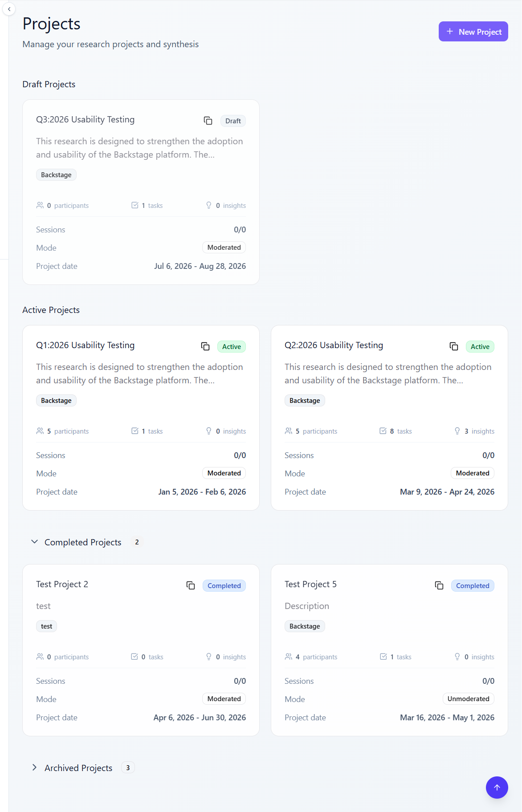522x812 pixels.
Task: Click the New Project button
Action: (x=473, y=32)
